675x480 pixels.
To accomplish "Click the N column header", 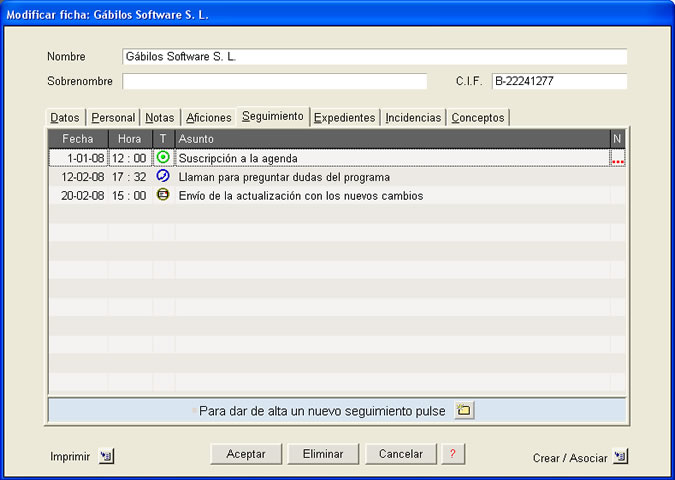I will [617, 139].
